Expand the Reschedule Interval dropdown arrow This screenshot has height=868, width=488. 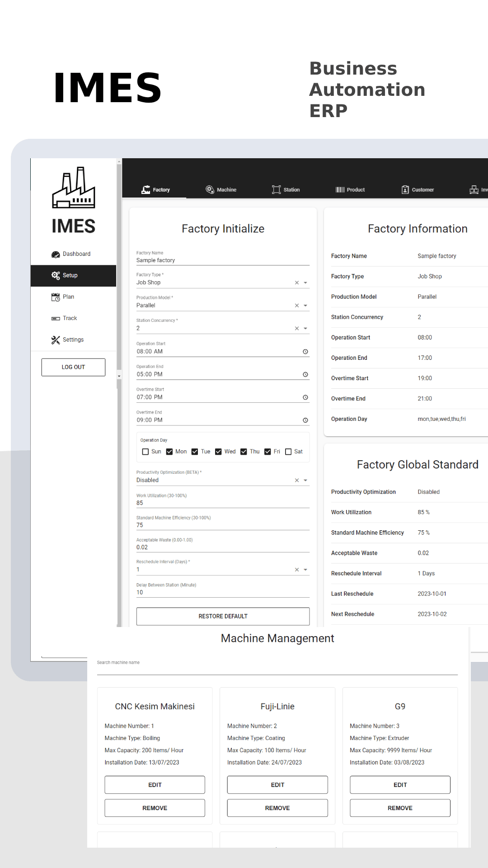pyautogui.click(x=305, y=570)
